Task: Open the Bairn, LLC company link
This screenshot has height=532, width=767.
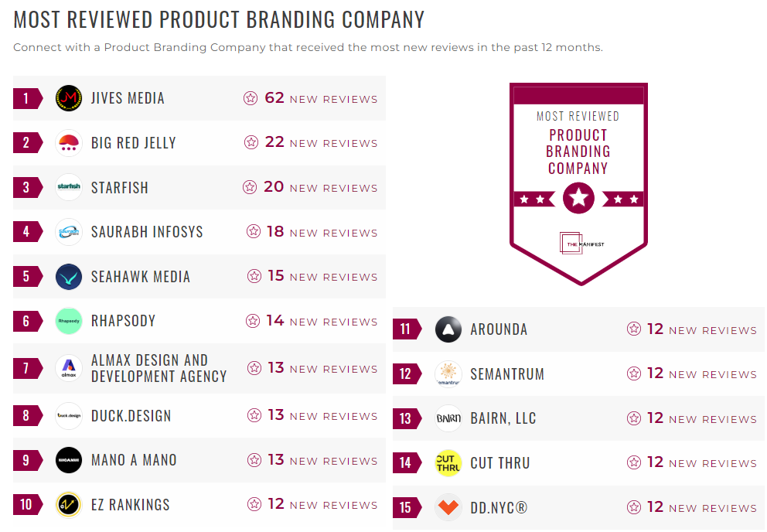Action: pos(504,418)
